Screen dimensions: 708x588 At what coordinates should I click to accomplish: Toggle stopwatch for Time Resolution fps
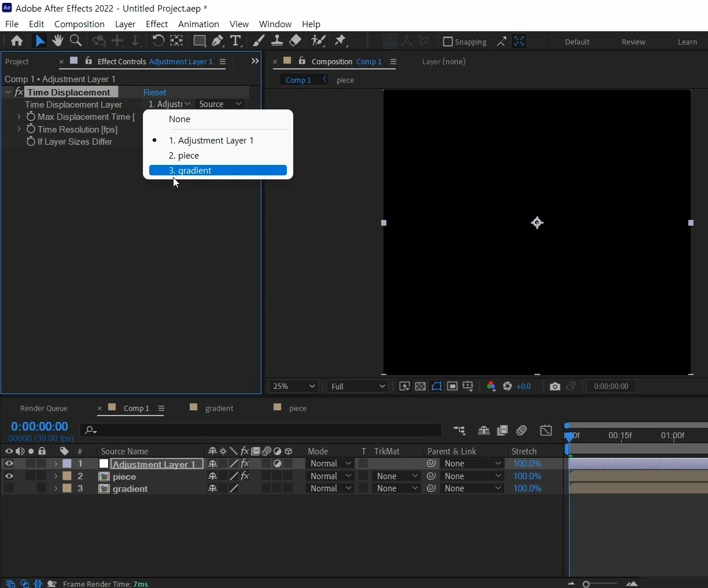coord(31,130)
